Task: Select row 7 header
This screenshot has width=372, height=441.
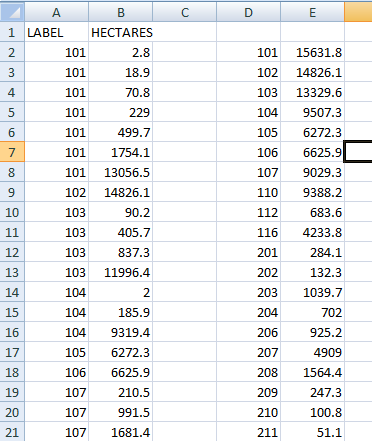Action: (x=12, y=152)
